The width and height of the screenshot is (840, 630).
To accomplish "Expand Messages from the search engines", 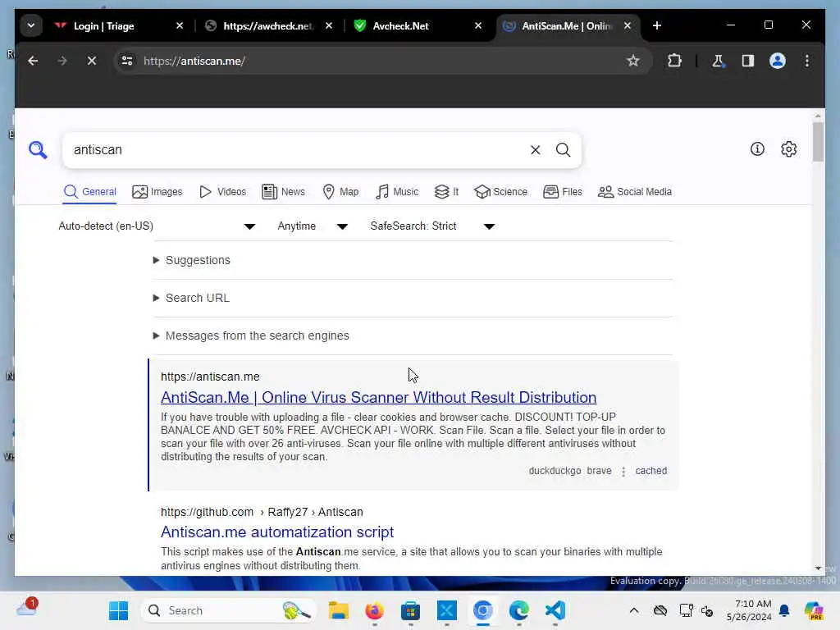I will [x=251, y=336].
